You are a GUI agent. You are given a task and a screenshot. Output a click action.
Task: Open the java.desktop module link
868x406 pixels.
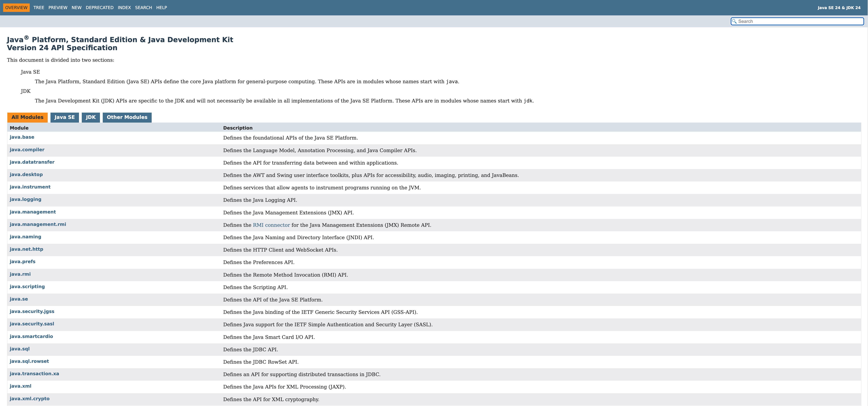[x=26, y=175]
